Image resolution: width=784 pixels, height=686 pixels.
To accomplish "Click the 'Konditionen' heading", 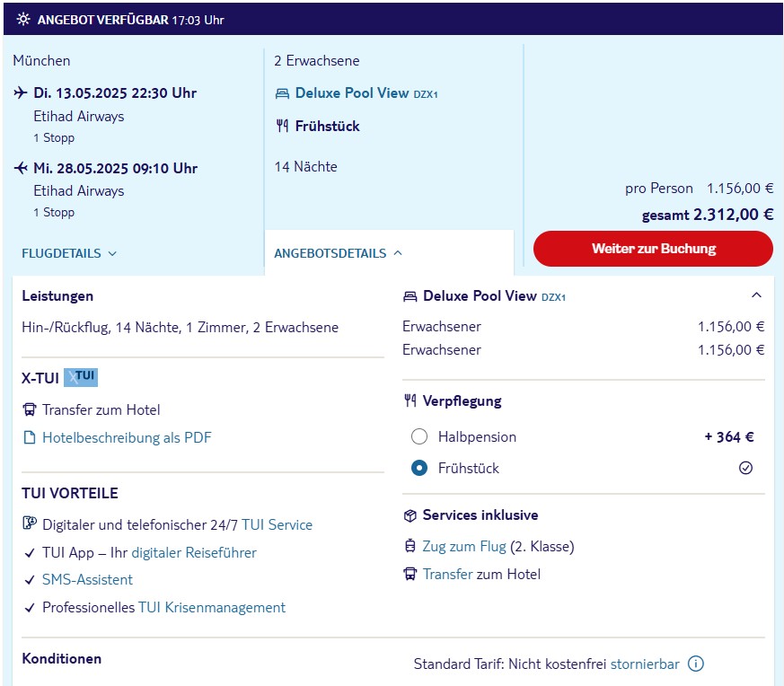I will click(61, 659).
